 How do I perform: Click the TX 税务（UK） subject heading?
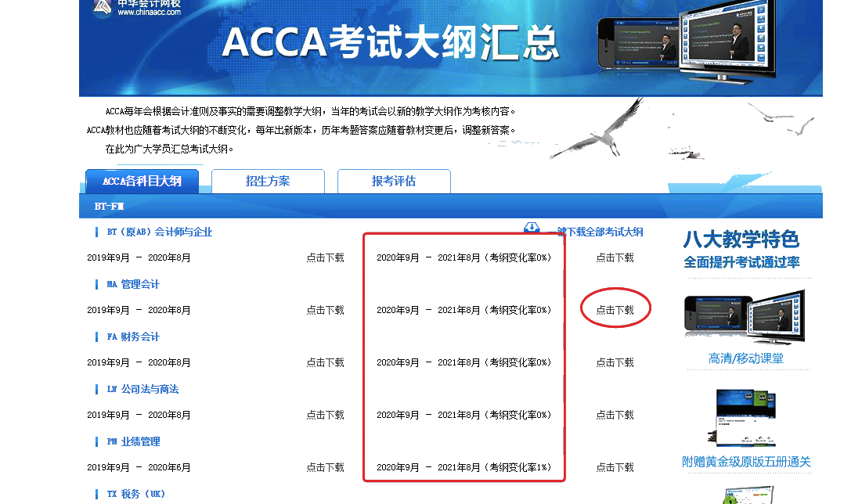(136, 494)
